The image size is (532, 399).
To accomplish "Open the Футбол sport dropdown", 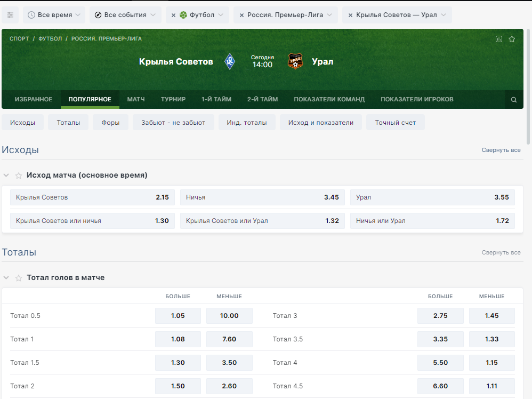I will (201, 15).
